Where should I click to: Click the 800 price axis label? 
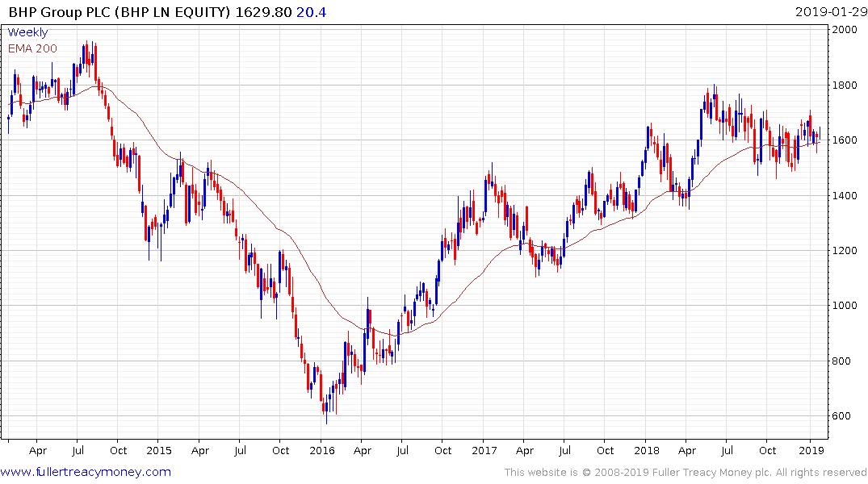pos(845,361)
